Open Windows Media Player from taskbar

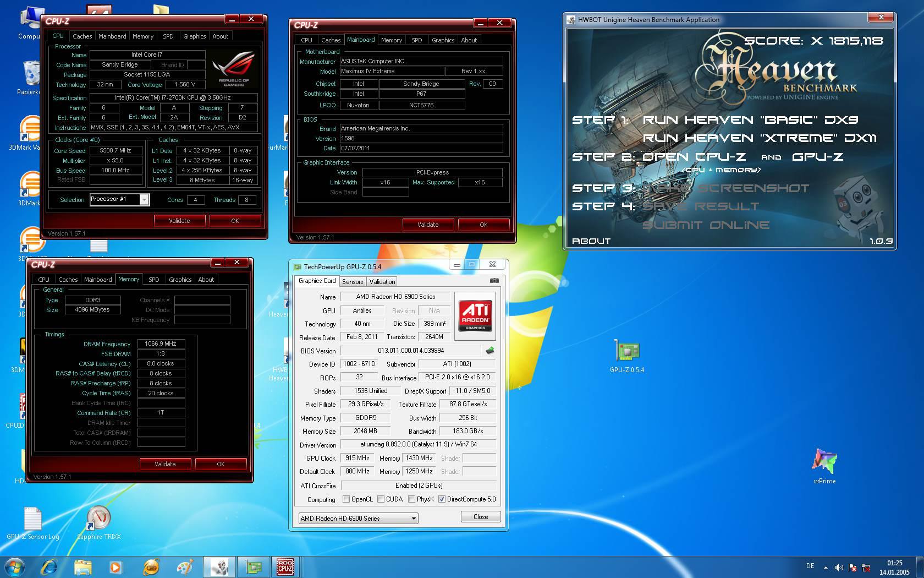pyautogui.click(x=116, y=567)
